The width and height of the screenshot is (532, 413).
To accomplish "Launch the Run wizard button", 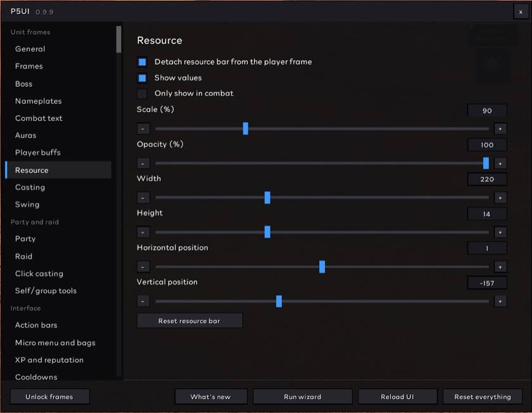I will point(302,397).
